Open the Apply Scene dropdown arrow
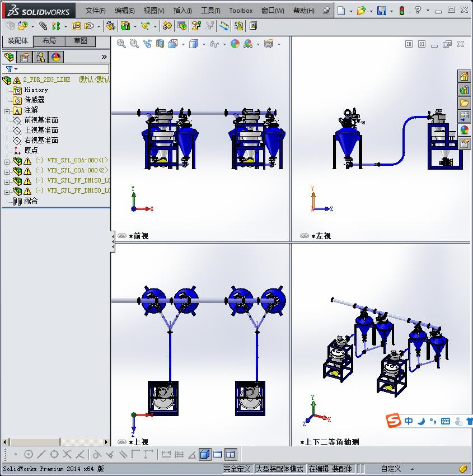Image resolution: width=473 pixels, height=476 pixels. (x=258, y=44)
